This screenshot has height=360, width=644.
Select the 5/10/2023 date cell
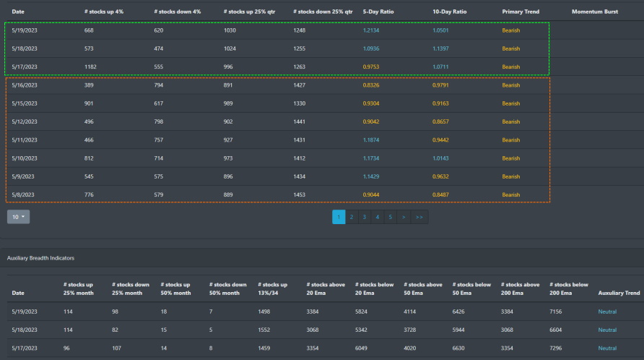click(x=25, y=158)
